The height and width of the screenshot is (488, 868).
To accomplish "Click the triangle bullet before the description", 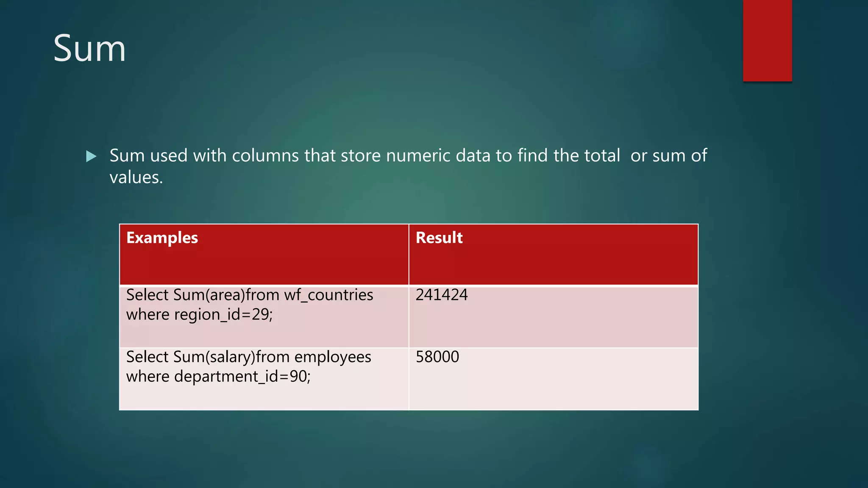I will pyautogui.click(x=91, y=156).
